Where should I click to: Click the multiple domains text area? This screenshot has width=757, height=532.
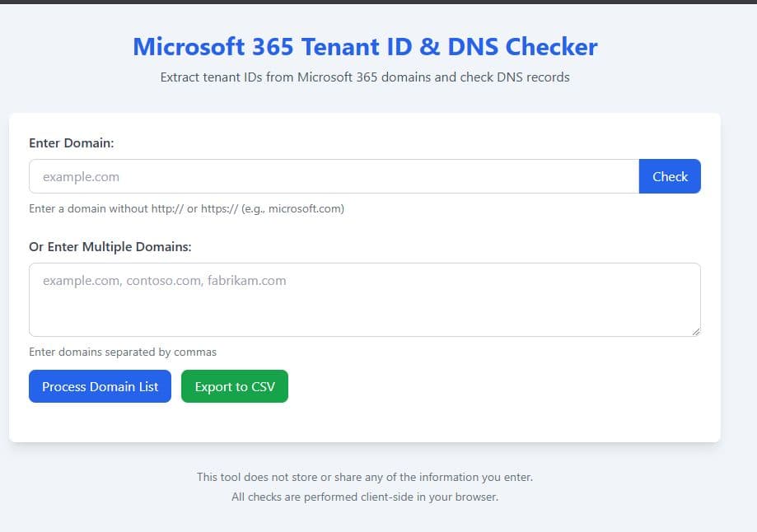coord(362,299)
